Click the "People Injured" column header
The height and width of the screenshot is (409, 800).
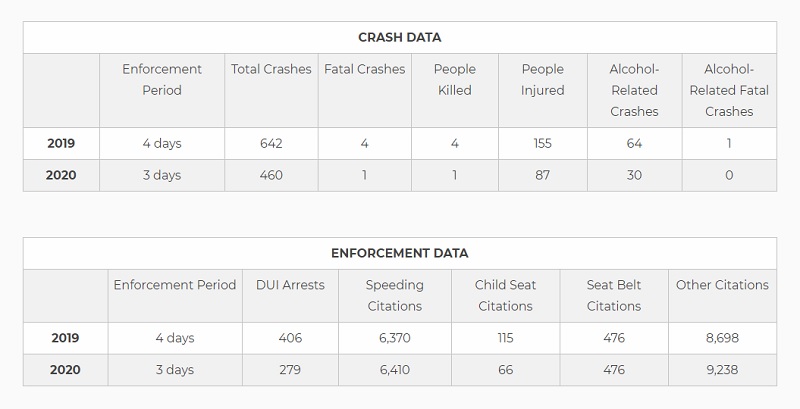(x=542, y=80)
